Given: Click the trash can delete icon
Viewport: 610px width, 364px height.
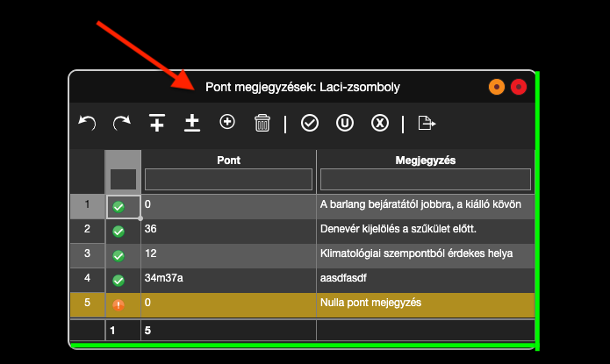Looking at the screenshot, I should pos(262,124).
